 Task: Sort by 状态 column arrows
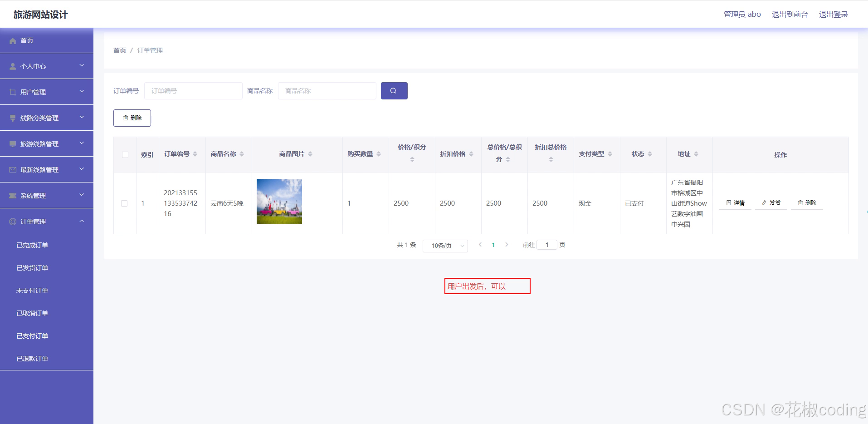[650, 154]
